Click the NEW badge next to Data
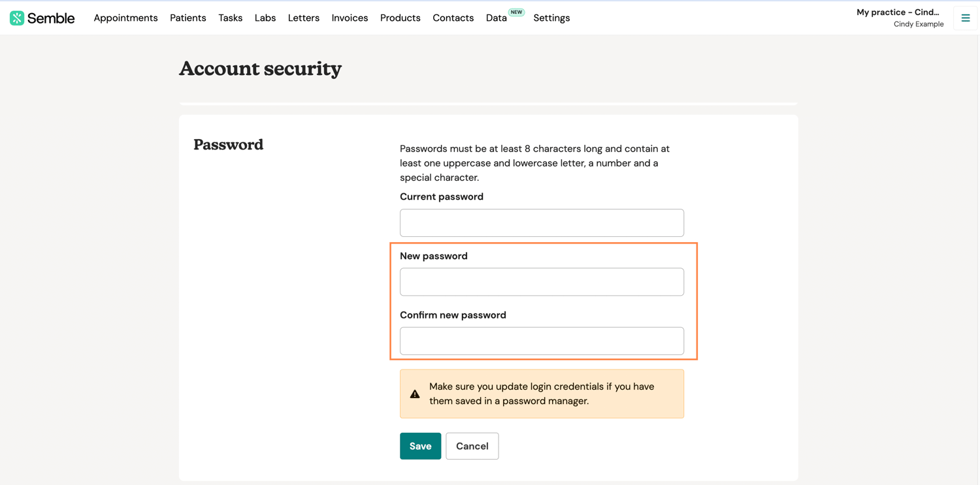 pos(515,12)
